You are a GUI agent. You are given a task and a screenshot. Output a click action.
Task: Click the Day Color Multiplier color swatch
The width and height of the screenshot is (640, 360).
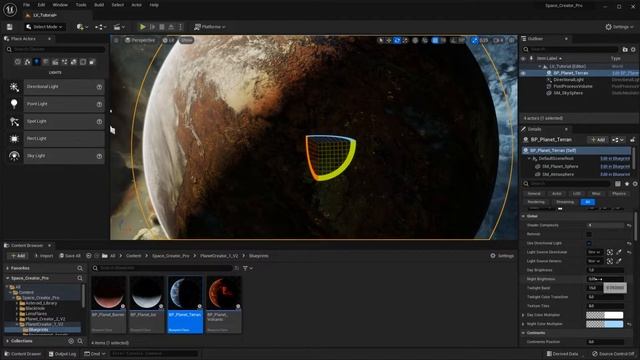(604, 315)
